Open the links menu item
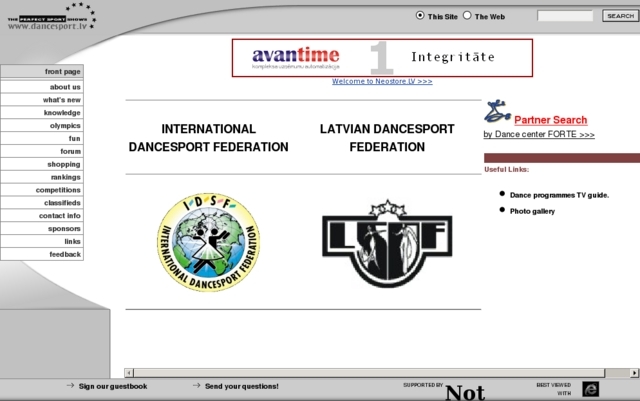Image resolution: width=640 pixels, height=401 pixels. click(x=42, y=241)
